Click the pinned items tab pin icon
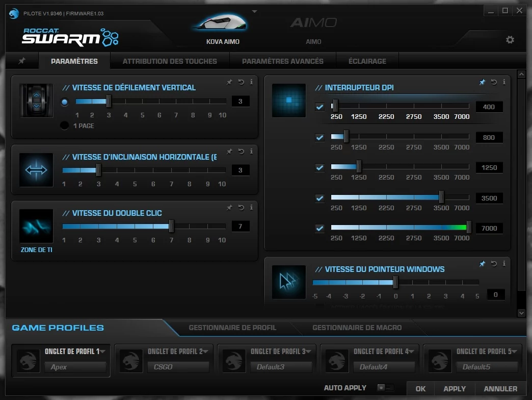 click(22, 61)
